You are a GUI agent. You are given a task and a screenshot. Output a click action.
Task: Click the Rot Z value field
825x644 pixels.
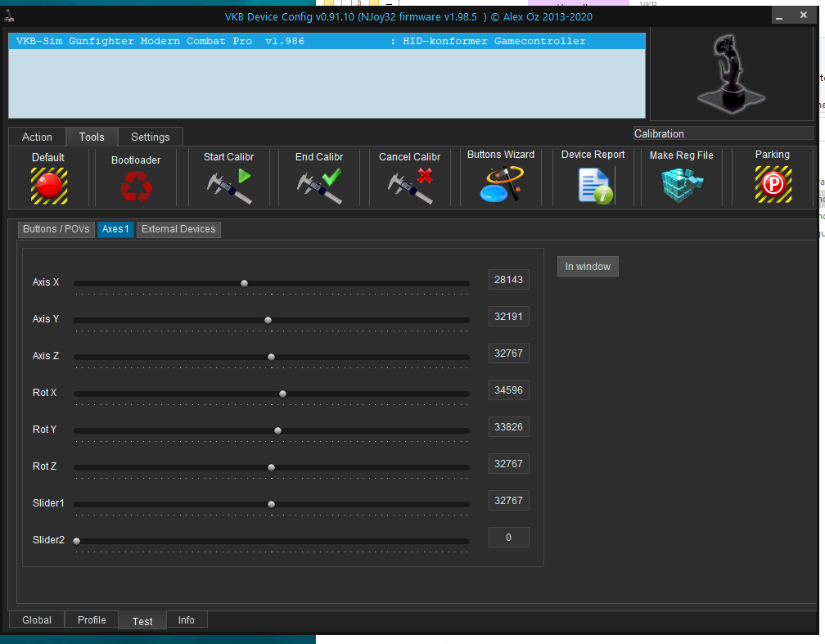(x=509, y=463)
